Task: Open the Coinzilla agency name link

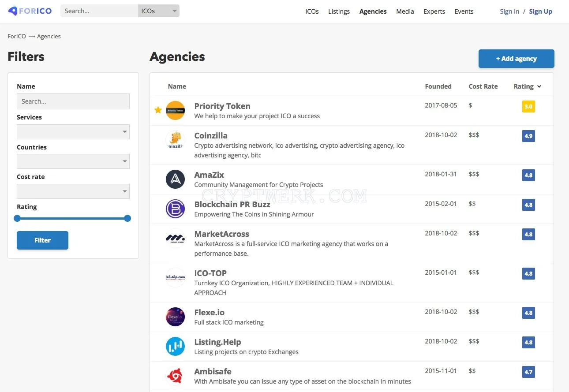Action: click(x=211, y=135)
